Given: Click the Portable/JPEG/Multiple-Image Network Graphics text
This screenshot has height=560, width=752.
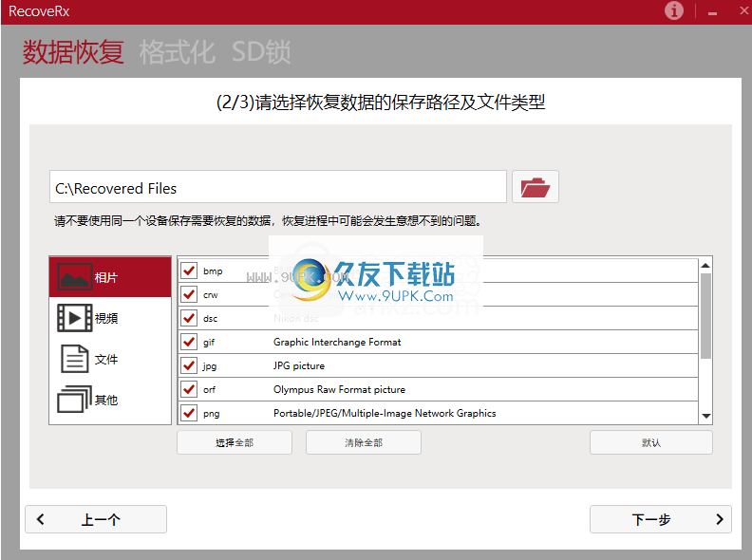Looking at the screenshot, I should 385,413.
